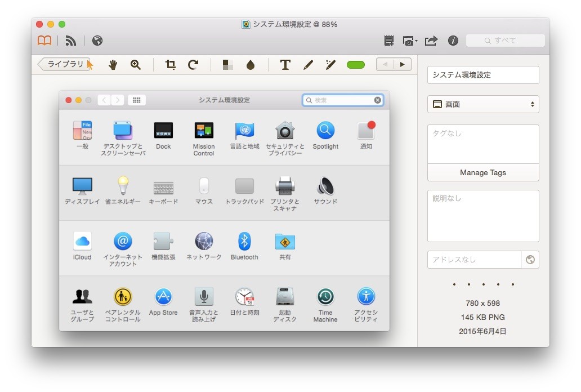
Task: Click the 説明なし description field
Action: (483, 216)
